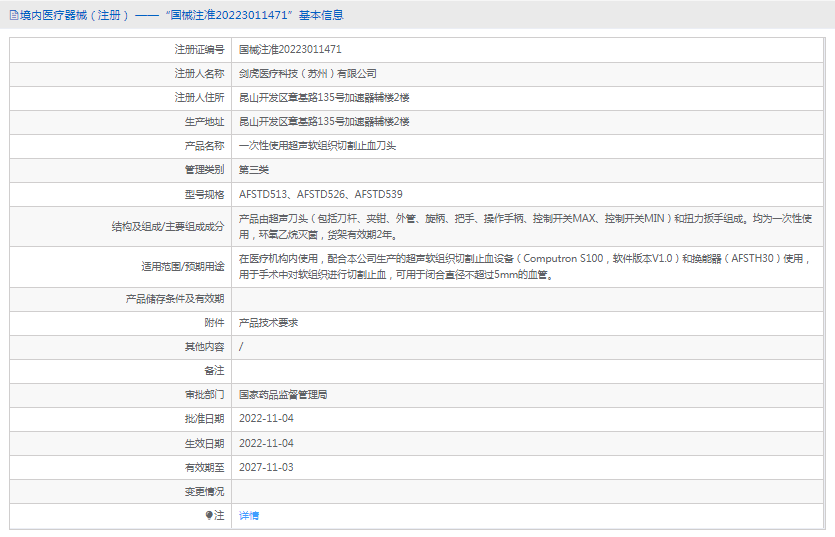Select effective date 2022-11-04 in 生效日期 row
835x537 pixels.
[266, 443]
